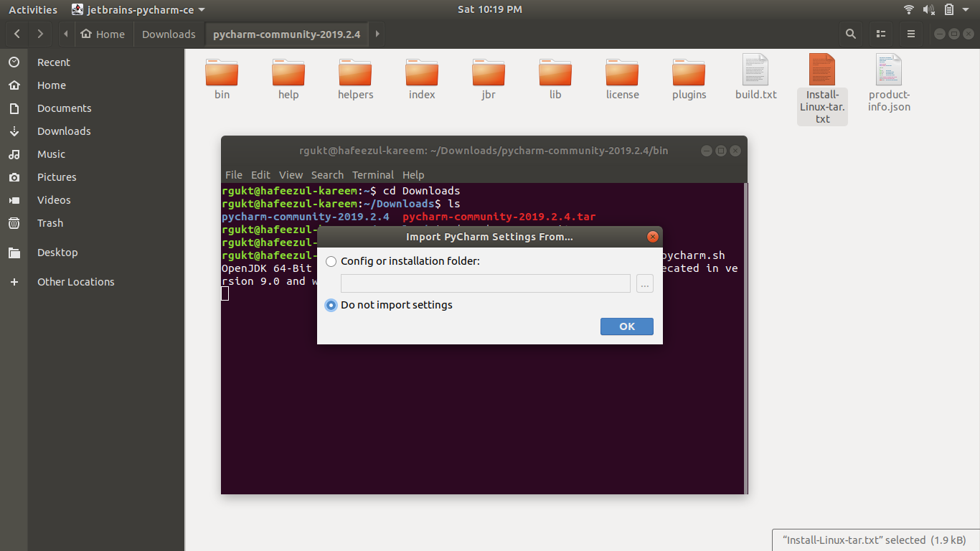
Task: Toggle the file manager view mode icon
Action: click(881, 34)
